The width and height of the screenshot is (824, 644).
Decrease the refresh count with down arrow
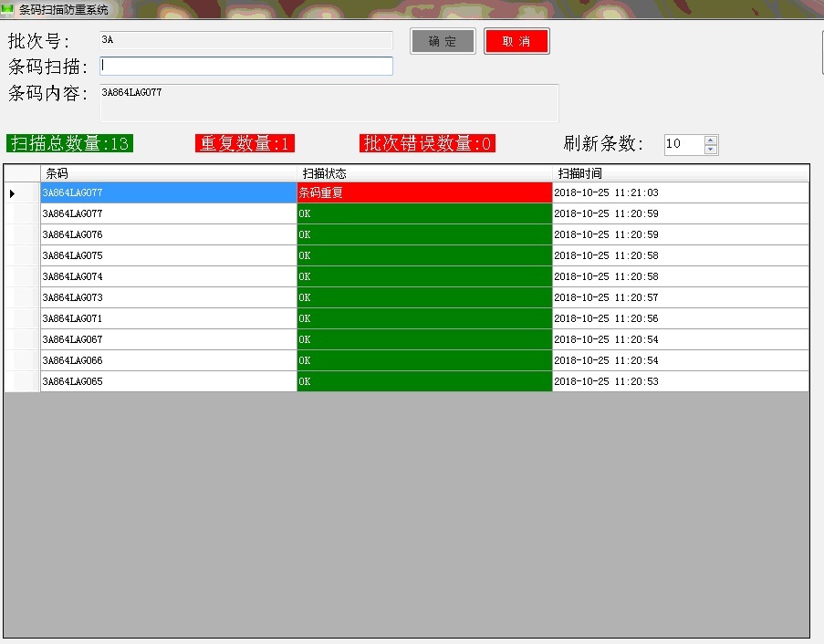click(x=711, y=150)
